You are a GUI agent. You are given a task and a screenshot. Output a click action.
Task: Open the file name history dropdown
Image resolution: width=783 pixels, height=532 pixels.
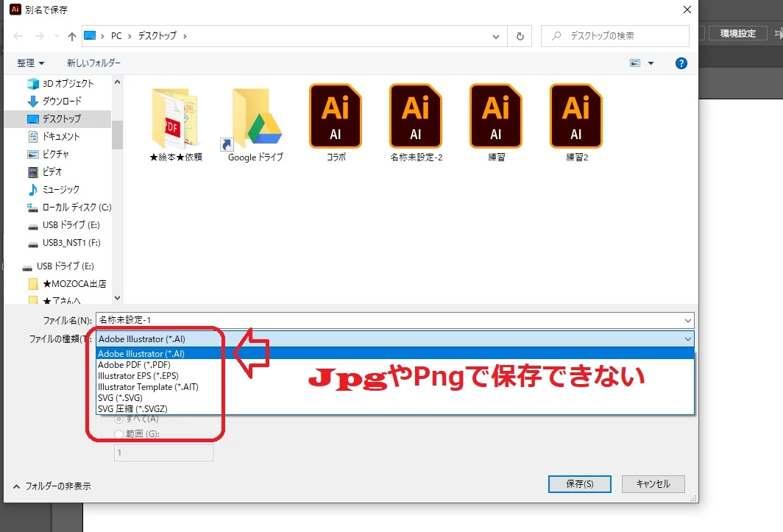click(x=687, y=321)
